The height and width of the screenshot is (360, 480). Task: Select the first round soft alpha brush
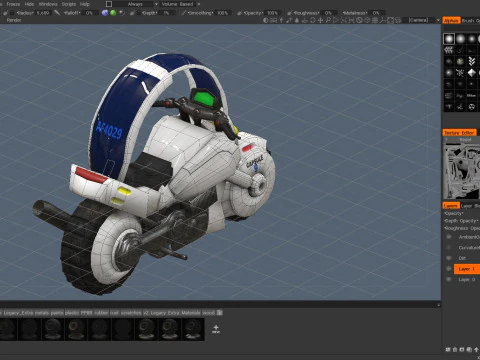point(449,39)
